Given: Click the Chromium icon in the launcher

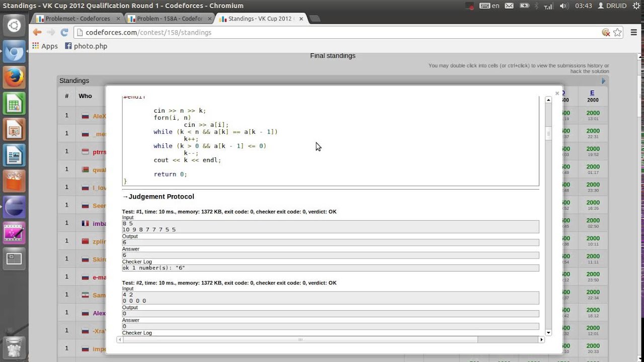Looking at the screenshot, I should click(x=14, y=51).
